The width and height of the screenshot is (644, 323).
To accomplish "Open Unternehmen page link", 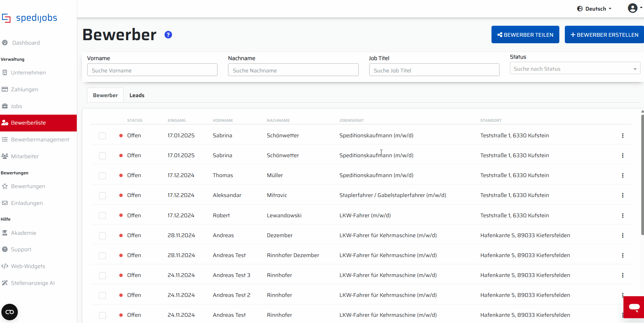I will coord(28,72).
